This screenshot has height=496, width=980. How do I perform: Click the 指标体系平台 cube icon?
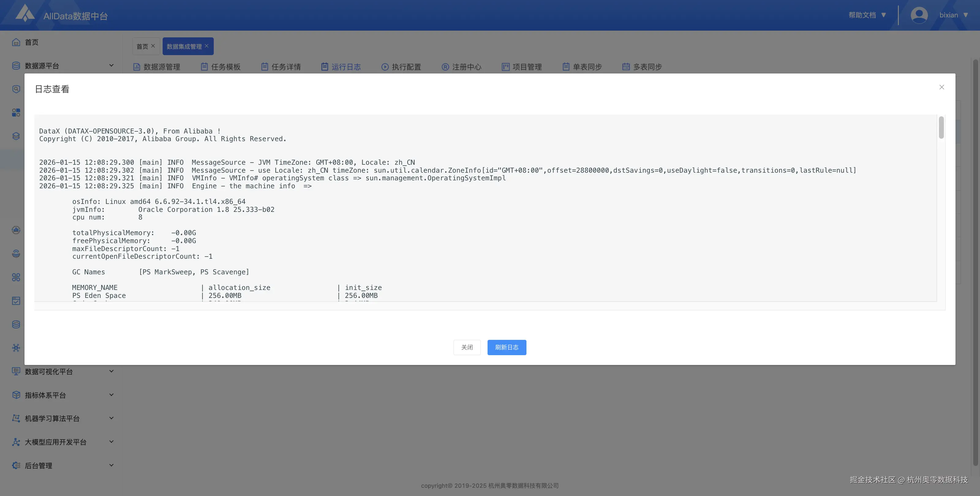(16, 395)
